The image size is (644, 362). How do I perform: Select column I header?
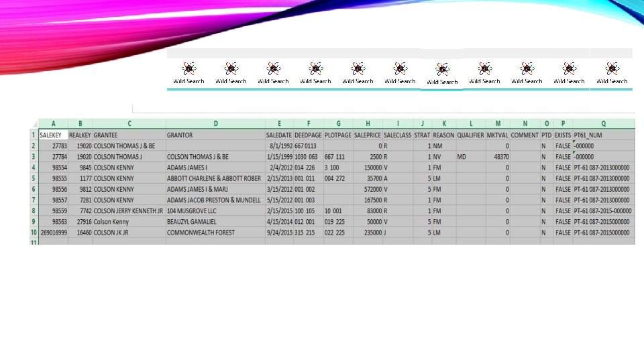[398, 123]
